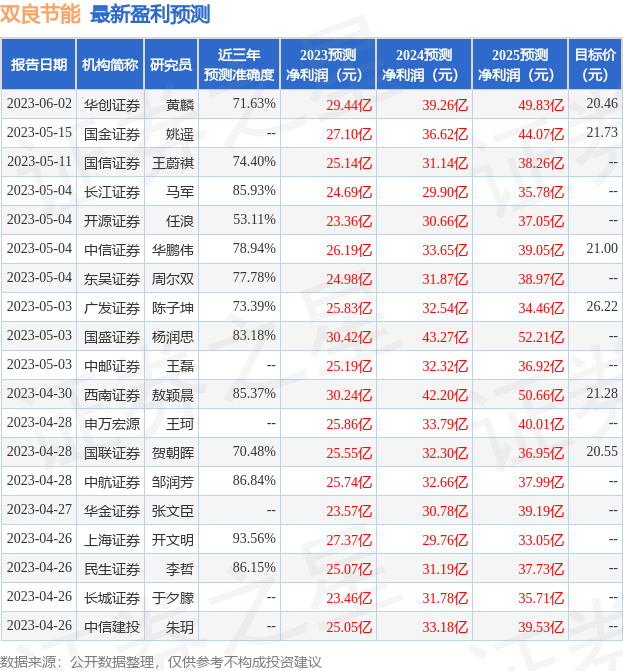Click the 中信证券 institution cell
Viewport: 623px width, 671px height.
click(112, 250)
